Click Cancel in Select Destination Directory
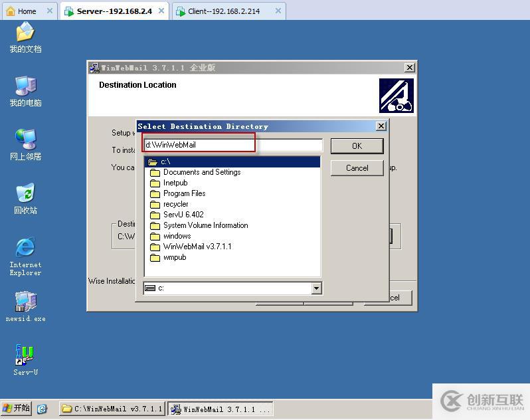 (x=357, y=168)
